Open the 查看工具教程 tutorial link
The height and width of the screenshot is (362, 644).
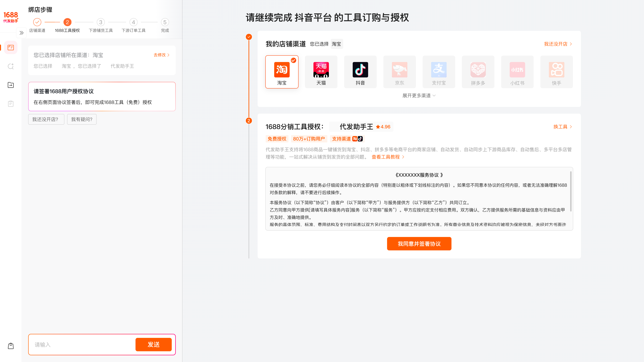[x=388, y=157]
